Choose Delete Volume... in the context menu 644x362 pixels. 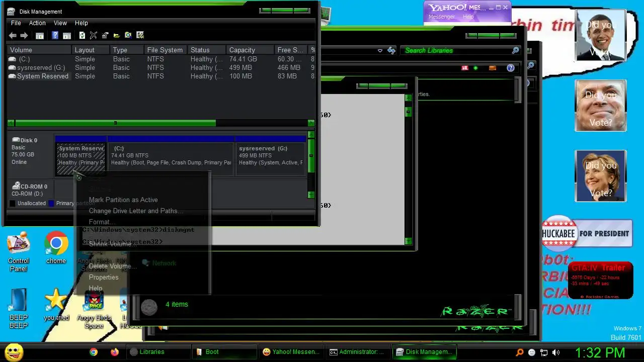(x=113, y=266)
